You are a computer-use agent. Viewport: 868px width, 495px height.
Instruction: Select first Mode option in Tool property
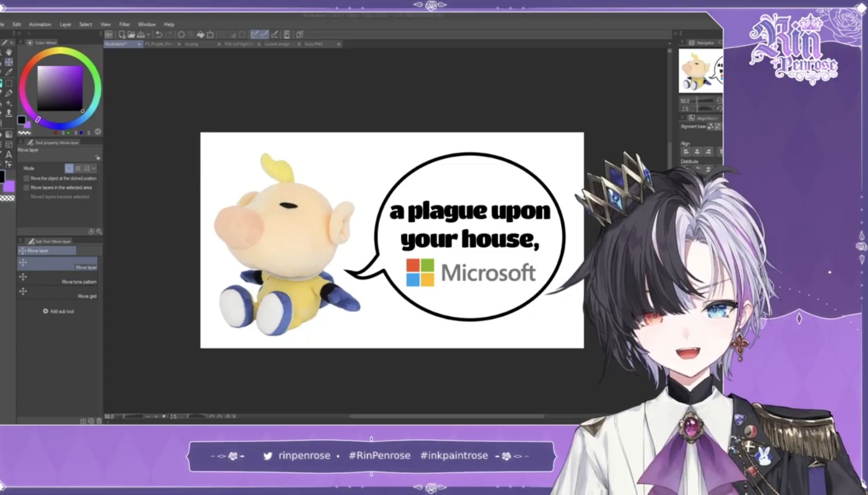(69, 168)
